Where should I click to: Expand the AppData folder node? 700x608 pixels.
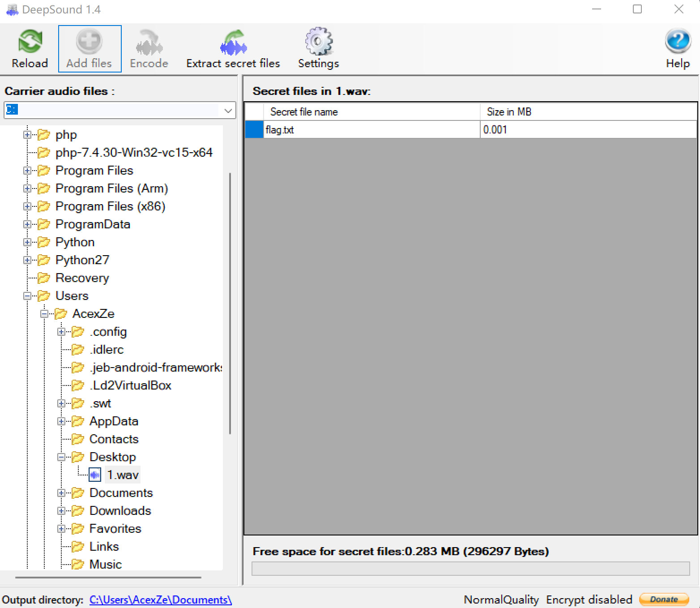coord(61,421)
